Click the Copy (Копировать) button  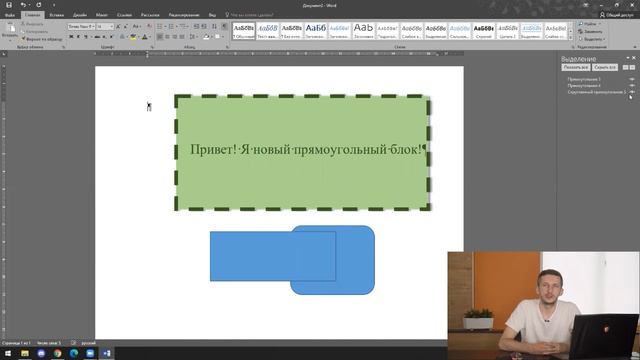click(35, 31)
